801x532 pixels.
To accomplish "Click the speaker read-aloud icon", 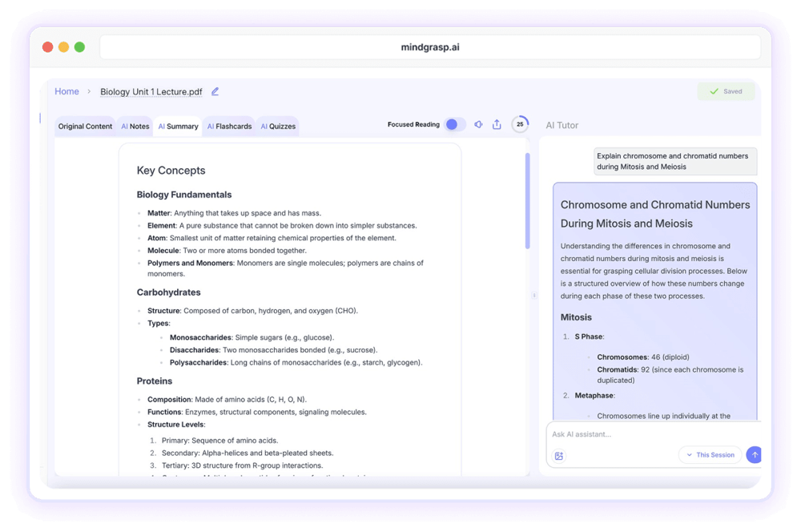I will pos(478,125).
